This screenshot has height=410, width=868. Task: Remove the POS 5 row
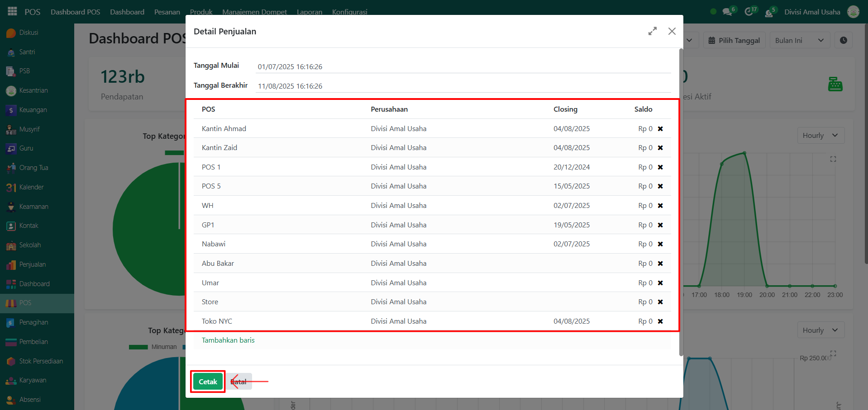(660, 186)
